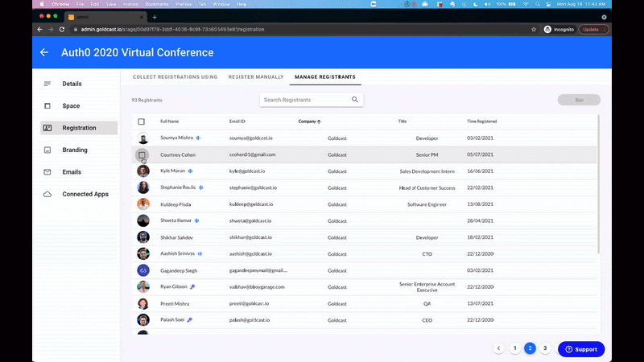644x362 pixels.
Task: Go to page 2 of registrants
Action: click(530, 348)
